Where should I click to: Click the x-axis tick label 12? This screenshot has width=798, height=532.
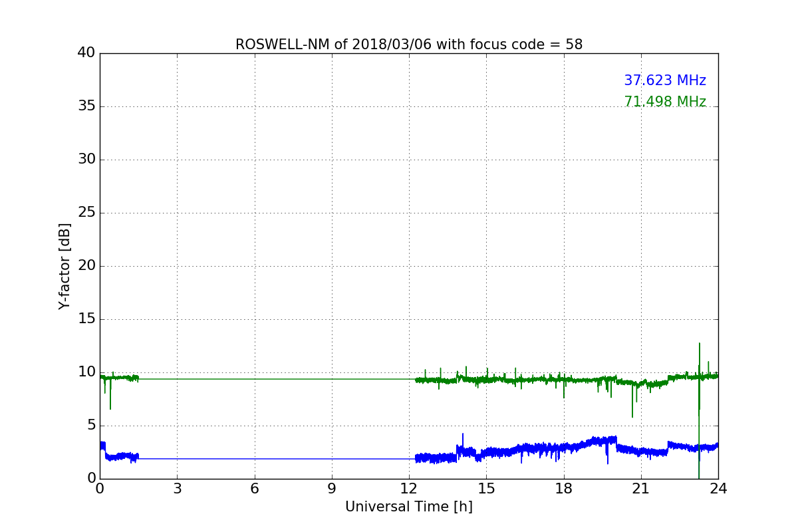(409, 489)
